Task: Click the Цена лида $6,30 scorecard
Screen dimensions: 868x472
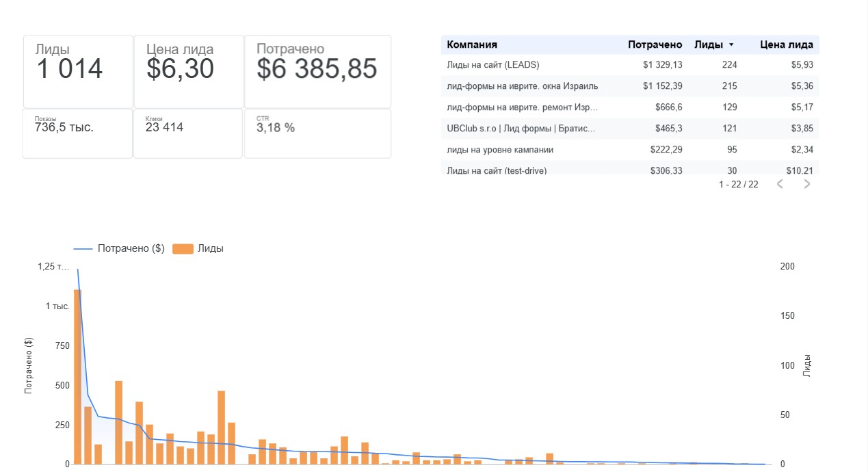Action: [x=188, y=71]
